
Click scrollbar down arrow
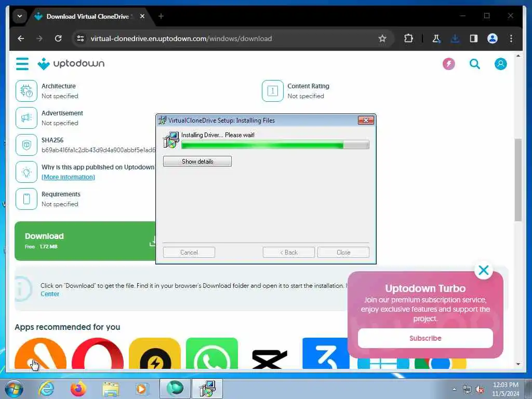click(x=518, y=364)
